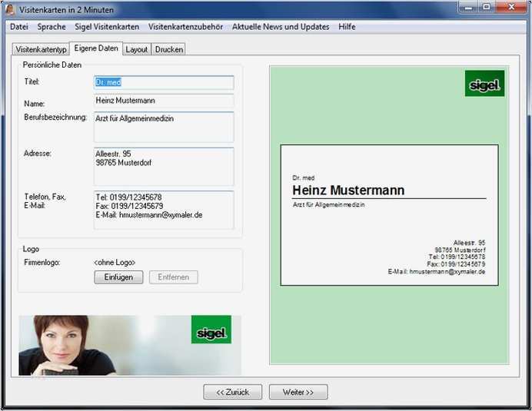Click 'Dr. med' on the preview card

pyautogui.click(x=304, y=177)
